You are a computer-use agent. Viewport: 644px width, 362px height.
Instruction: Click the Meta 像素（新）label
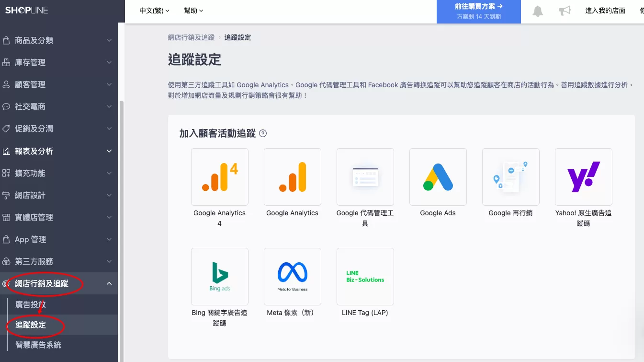[x=290, y=313]
